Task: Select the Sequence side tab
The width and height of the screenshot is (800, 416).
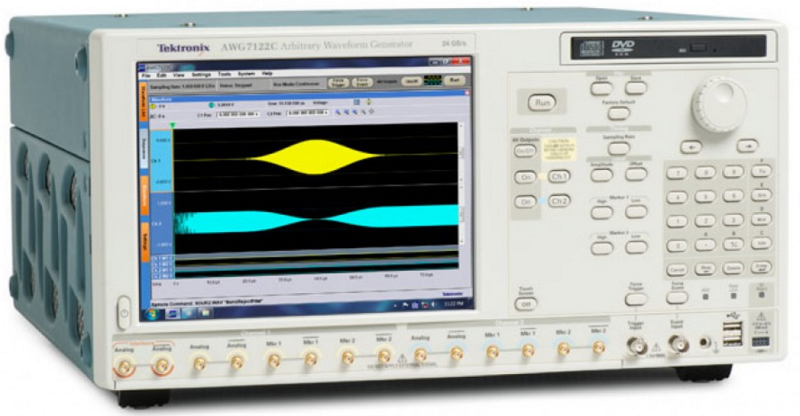Action: (144, 149)
